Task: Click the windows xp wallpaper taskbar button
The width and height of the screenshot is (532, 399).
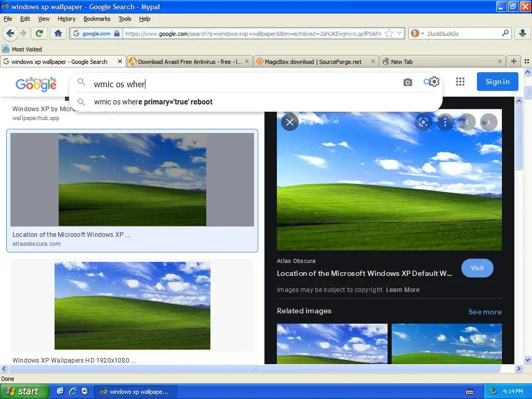Action: tap(136, 392)
